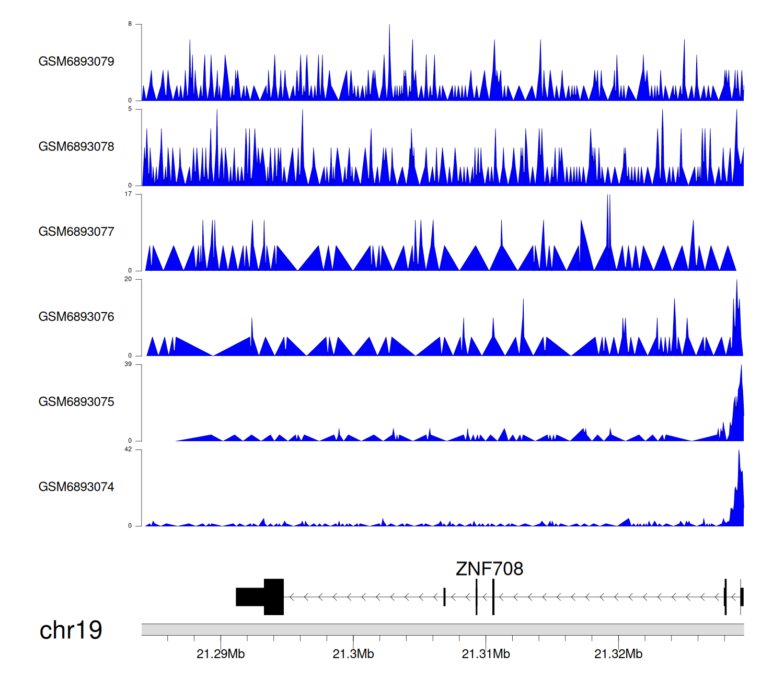The image size is (784, 690).
Task: Click the ZNF708 gene name
Action: tap(489, 569)
